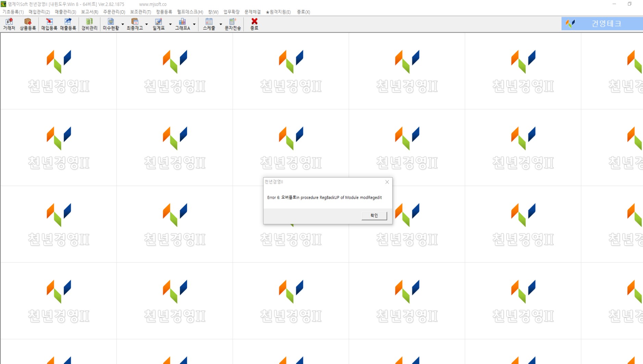This screenshot has height=364, width=643.
Task: Open 스케쥴 toolbar icon
Action: [x=209, y=24]
